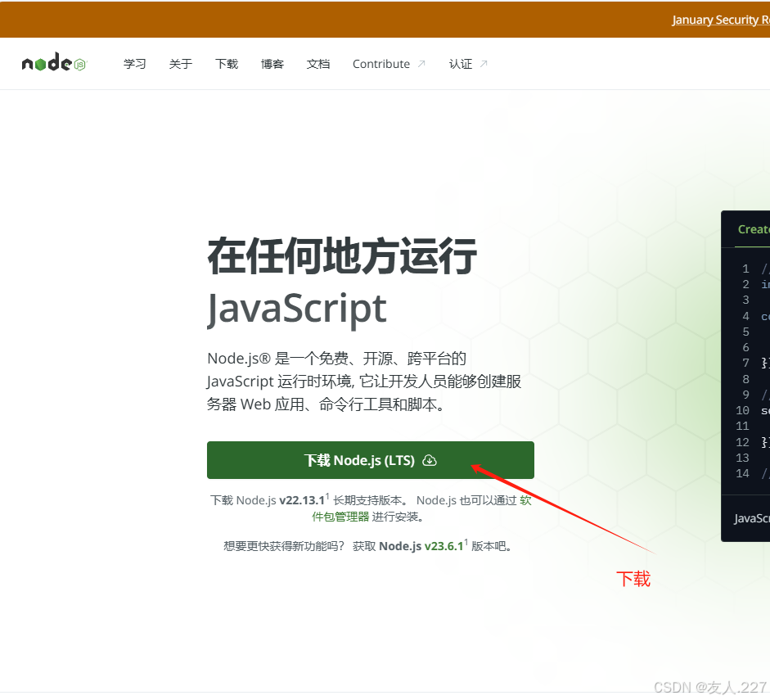Screen dimensions: 770x700
Task: Open the January Security Release announcement
Action: coord(720,19)
